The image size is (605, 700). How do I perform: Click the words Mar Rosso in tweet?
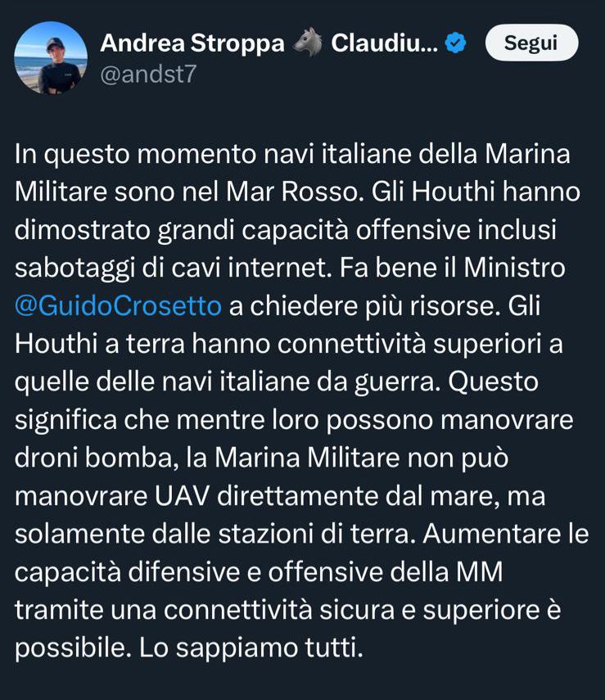pyautogui.click(x=292, y=192)
